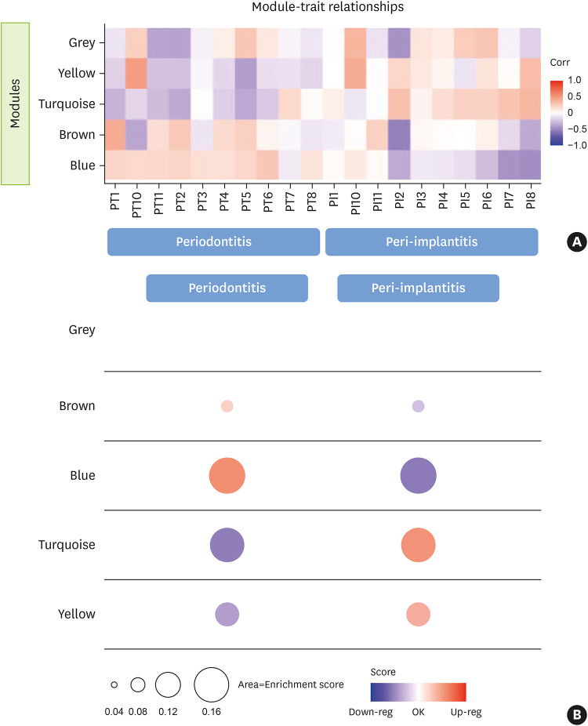Pick the small pink Brown-row Periodontitis bubble
Viewport: 588px width, 726px height.
coord(227,406)
